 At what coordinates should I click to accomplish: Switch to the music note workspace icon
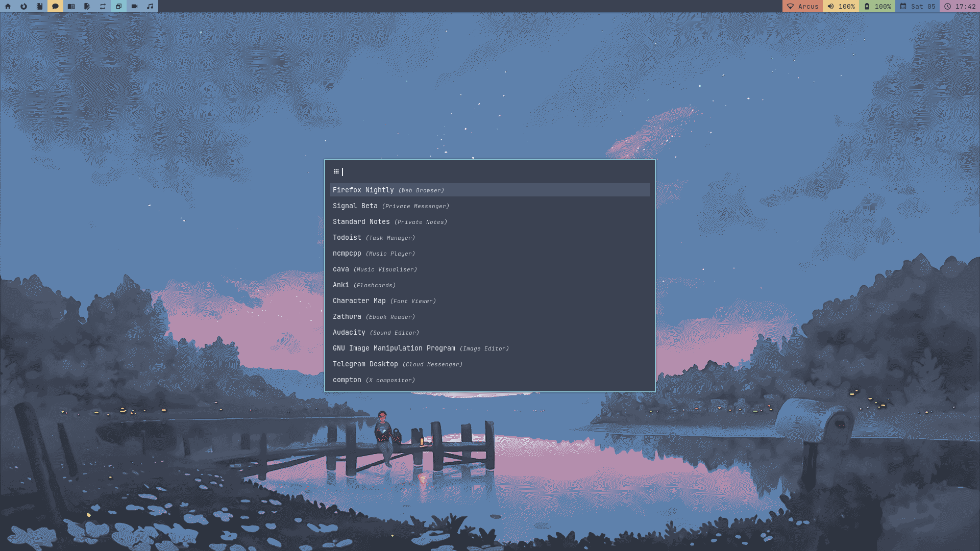point(150,6)
